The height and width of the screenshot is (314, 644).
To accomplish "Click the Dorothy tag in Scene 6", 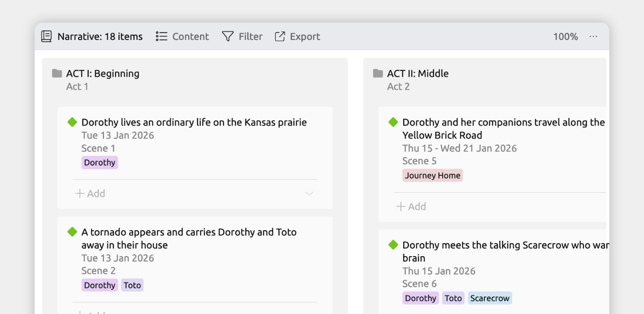I will pyautogui.click(x=421, y=298).
